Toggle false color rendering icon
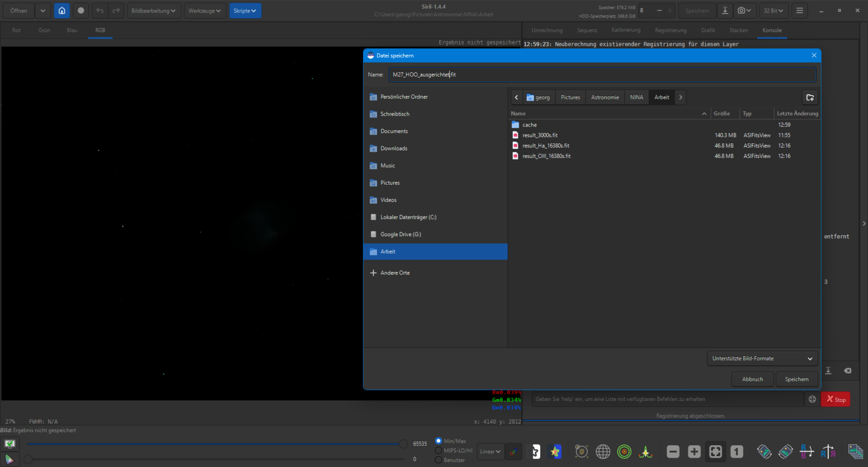868x467 pixels. click(x=555, y=452)
